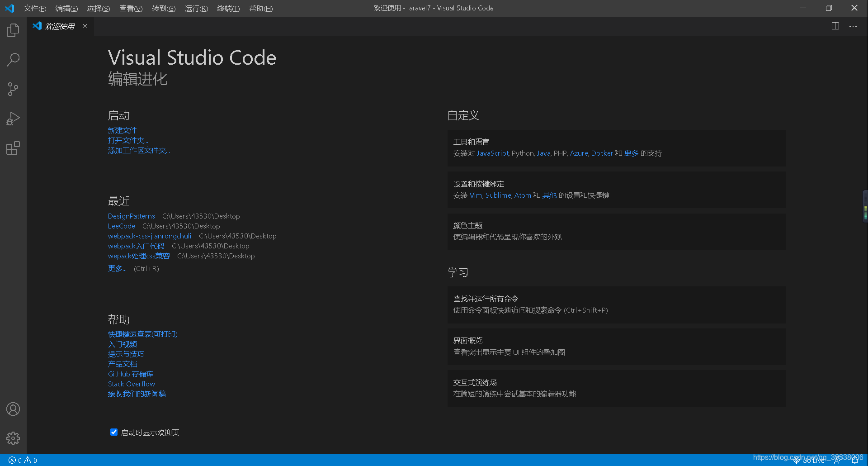Open the 终端 menu

pyautogui.click(x=228, y=8)
